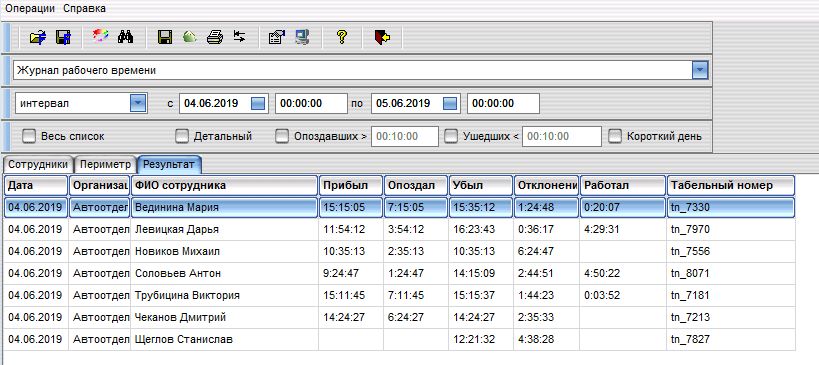Open calendar picker next to 04.06.2019
This screenshot has width=819, height=365.
click(x=259, y=104)
